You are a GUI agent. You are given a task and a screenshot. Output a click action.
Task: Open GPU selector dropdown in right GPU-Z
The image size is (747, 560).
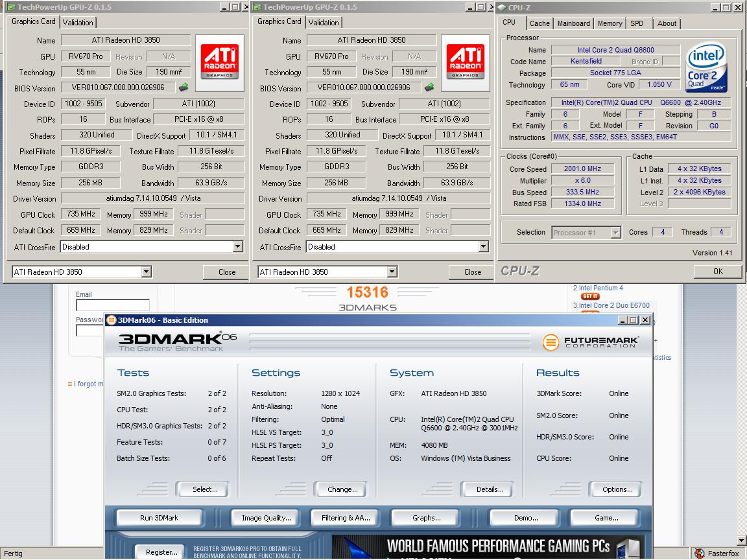392,272
